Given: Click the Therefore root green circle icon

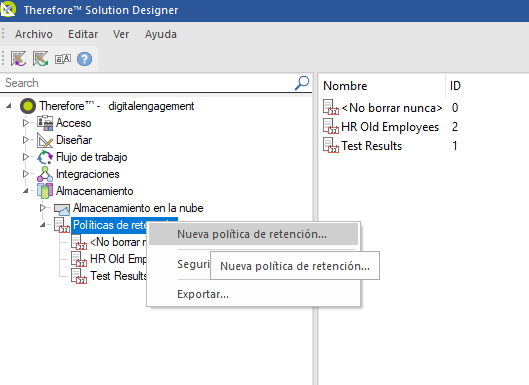Looking at the screenshot, I should coord(28,106).
